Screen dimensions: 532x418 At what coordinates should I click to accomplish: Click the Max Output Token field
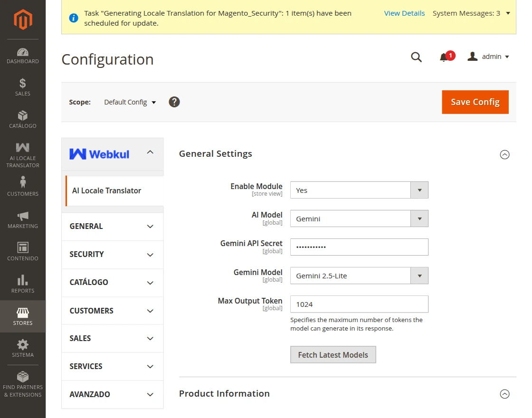tap(359, 304)
